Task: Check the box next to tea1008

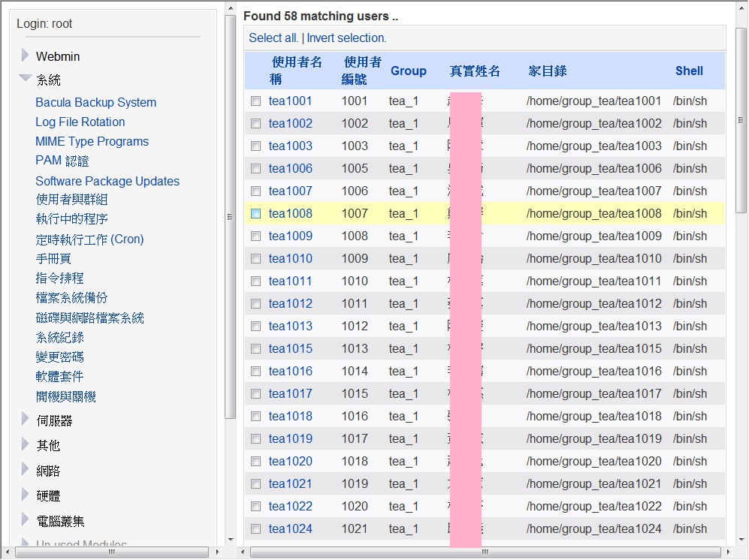Action: click(x=256, y=213)
